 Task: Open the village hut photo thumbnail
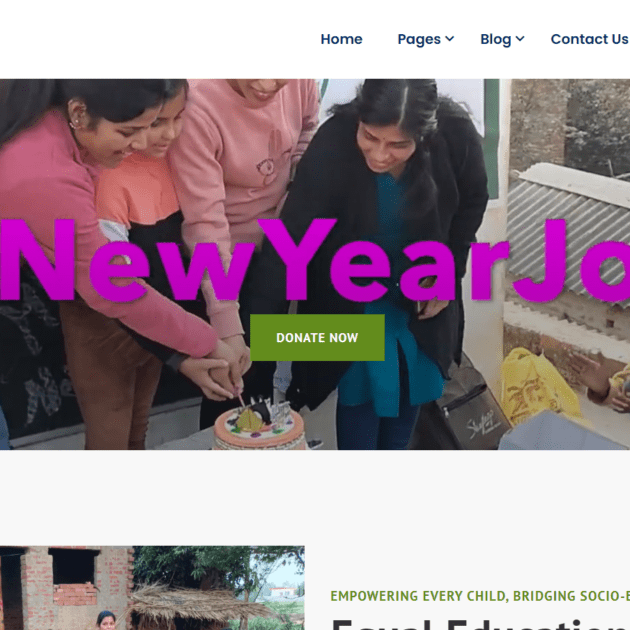152,587
